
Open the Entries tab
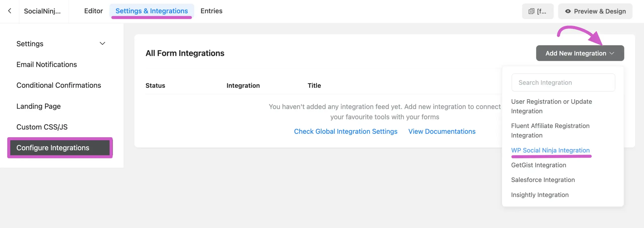[211, 11]
